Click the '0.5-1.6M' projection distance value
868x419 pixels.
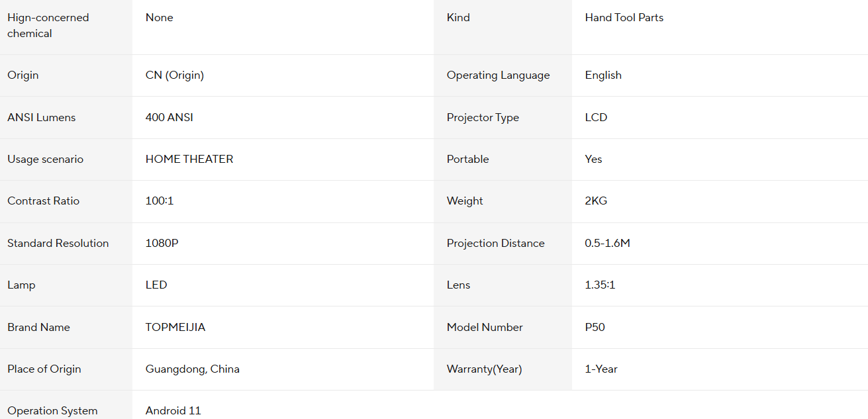(x=607, y=243)
